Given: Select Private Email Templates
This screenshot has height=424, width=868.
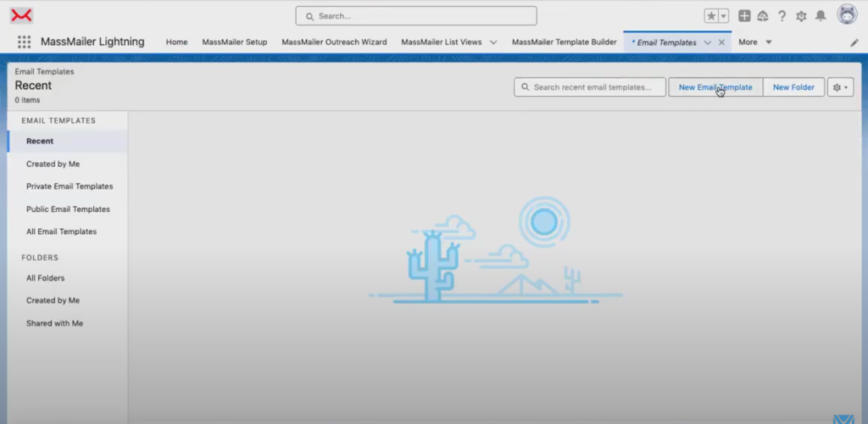Looking at the screenshot, I should point(68,187).
